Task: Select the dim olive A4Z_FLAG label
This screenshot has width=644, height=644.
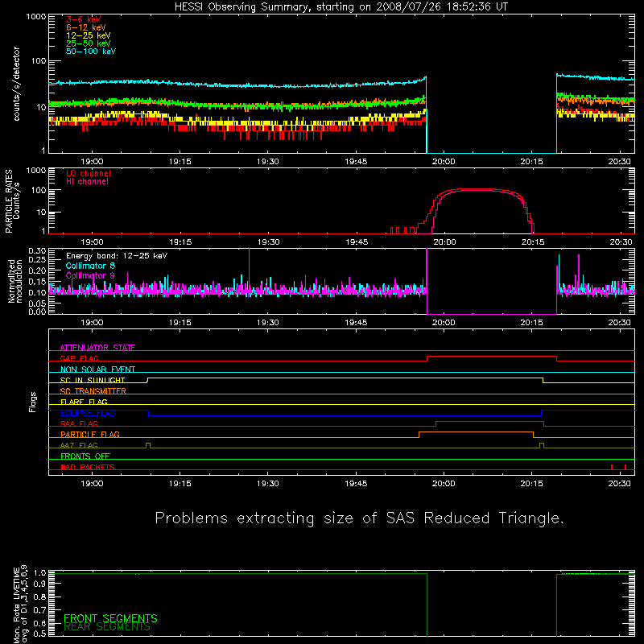Action: pos(79,445)
